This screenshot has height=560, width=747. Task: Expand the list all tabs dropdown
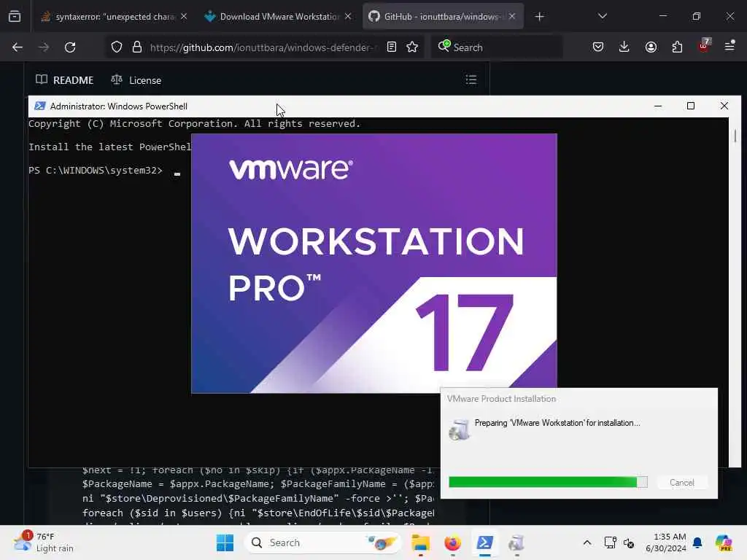pyautogui.click(x=603, y=16)
